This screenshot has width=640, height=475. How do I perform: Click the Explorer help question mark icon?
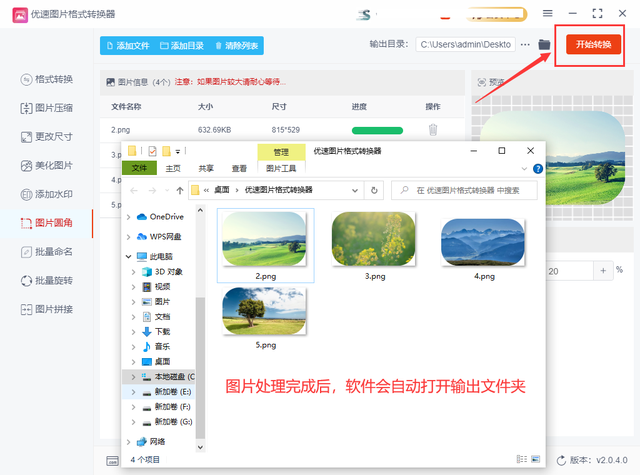click(538, 169)
